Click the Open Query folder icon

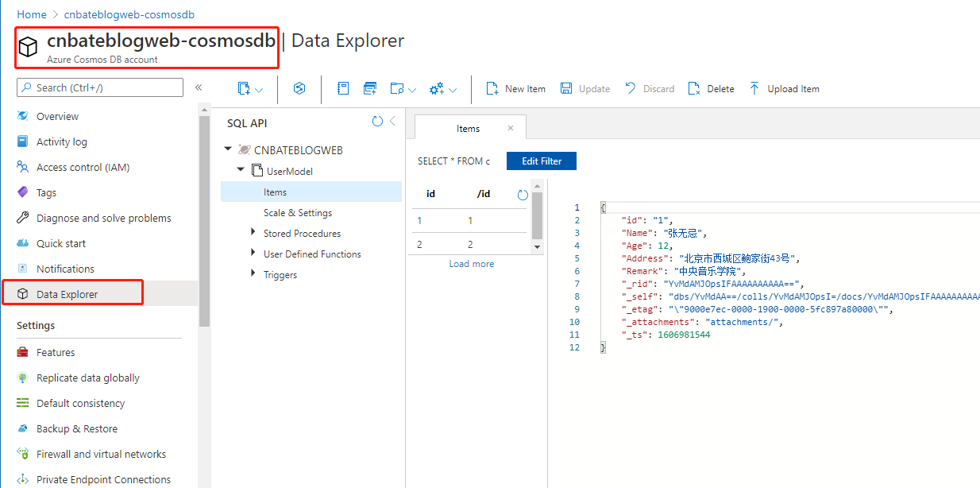397,89
